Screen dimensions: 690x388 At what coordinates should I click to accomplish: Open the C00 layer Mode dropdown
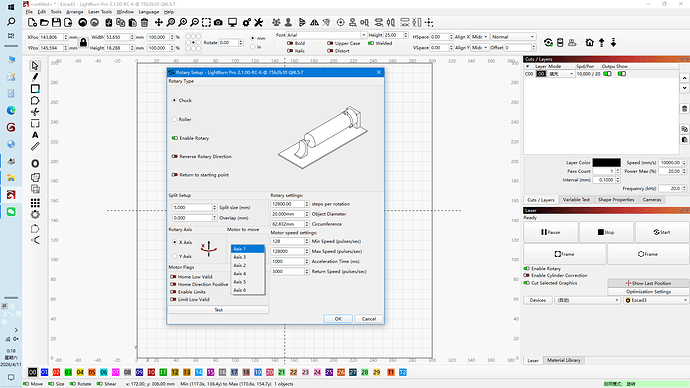click(x=561, y=74)
